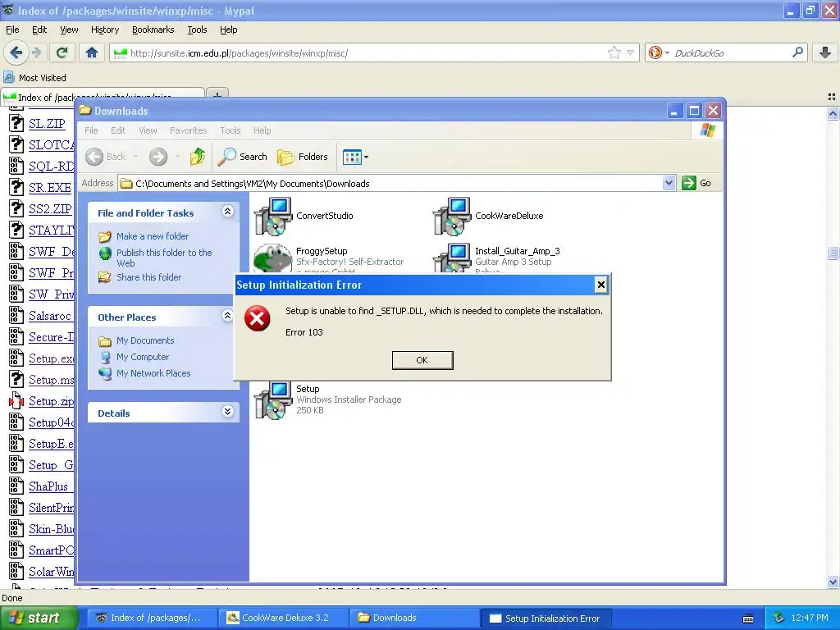The width and height of the screenshot is (840, 630).
Task: Click the Salsaroc link
Action: pyautogui.click(x=50, y=316)
